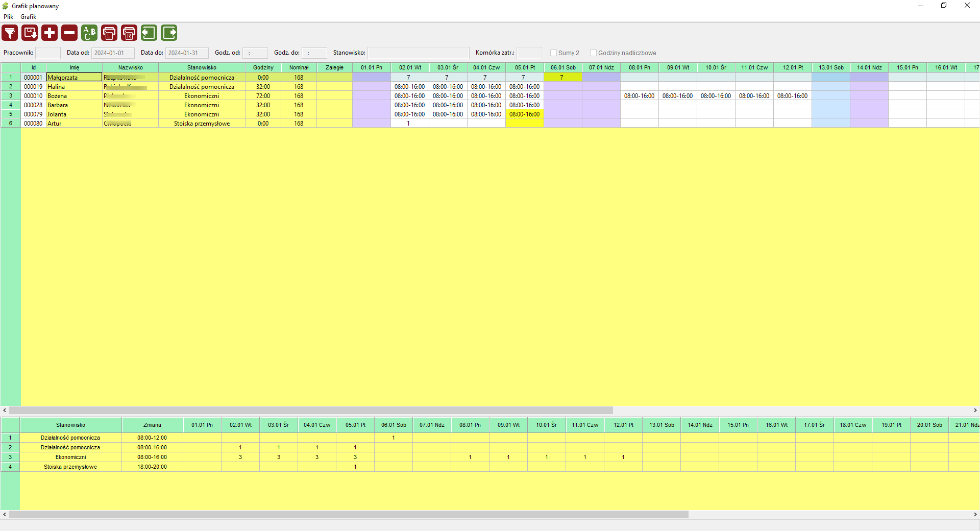Select employee ID 000079 in the grid
The image size is (980, 531).
tap(33, 114)
